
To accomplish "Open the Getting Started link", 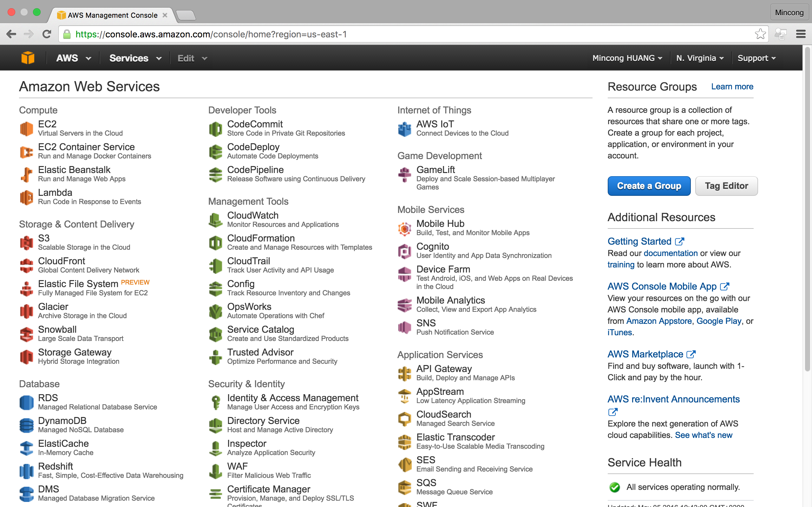I will click(639, 241).
